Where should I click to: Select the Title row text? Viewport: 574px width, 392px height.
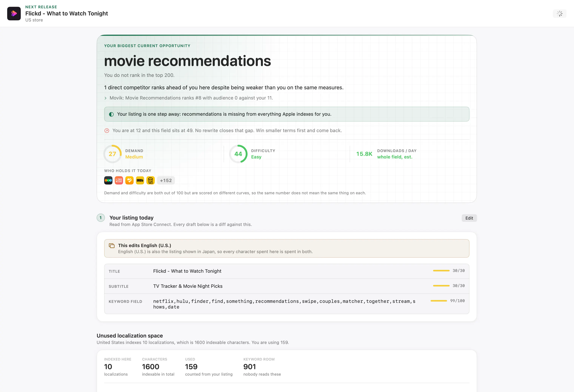point(187,271)
